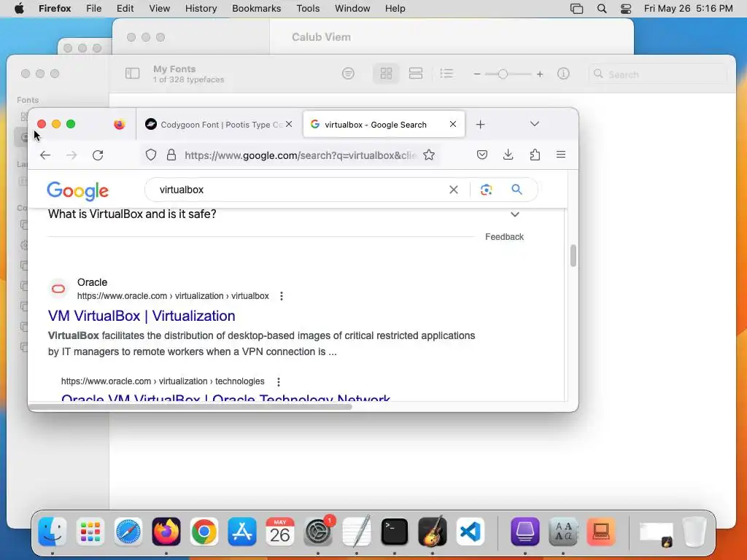747x560 pixels.
Task: Click the Oracle favicon beside the first result
Action: coord(58,289)
